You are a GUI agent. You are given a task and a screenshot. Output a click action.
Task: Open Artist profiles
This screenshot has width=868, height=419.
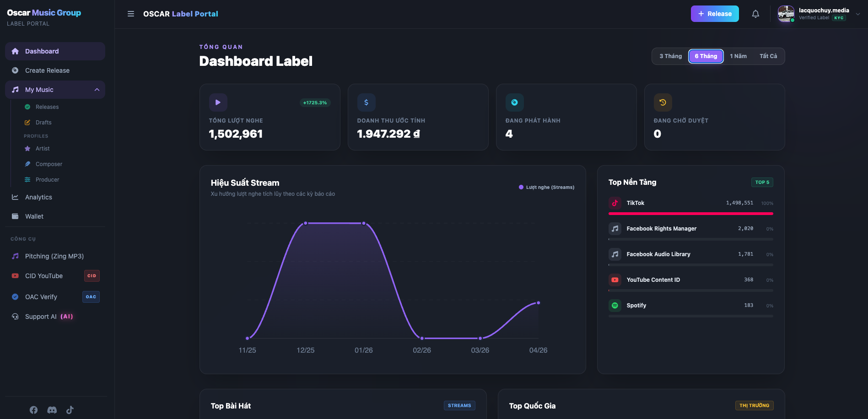click(x=43, y=149)
